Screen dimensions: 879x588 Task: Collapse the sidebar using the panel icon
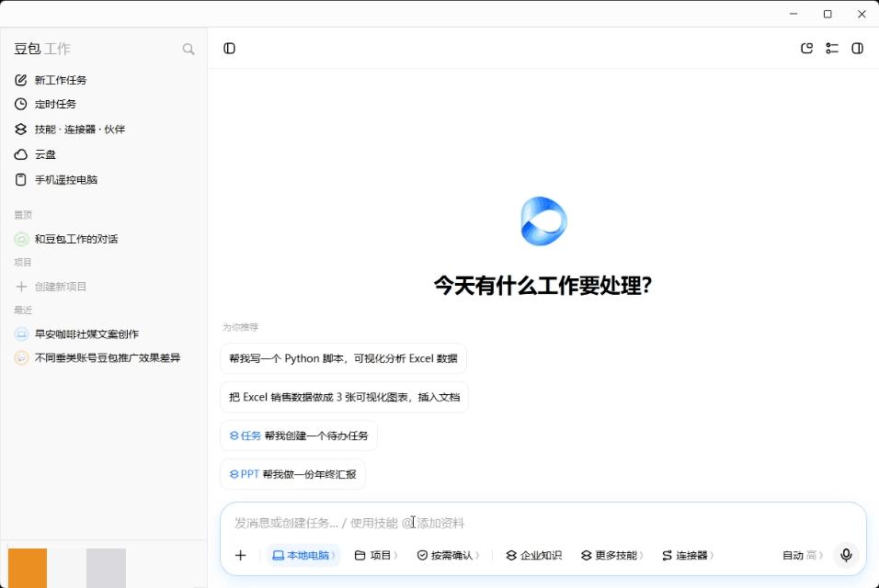point(229,48)
